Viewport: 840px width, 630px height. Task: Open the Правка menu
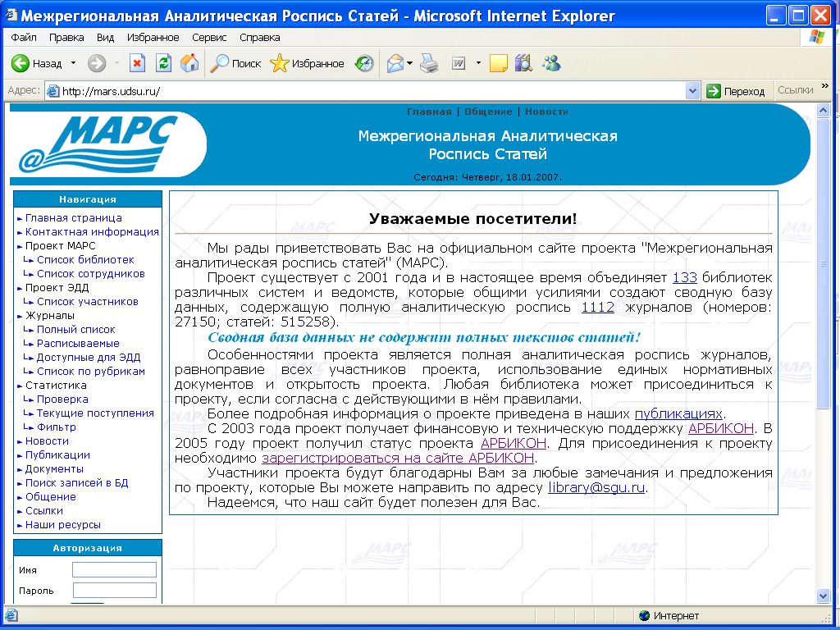66,38
